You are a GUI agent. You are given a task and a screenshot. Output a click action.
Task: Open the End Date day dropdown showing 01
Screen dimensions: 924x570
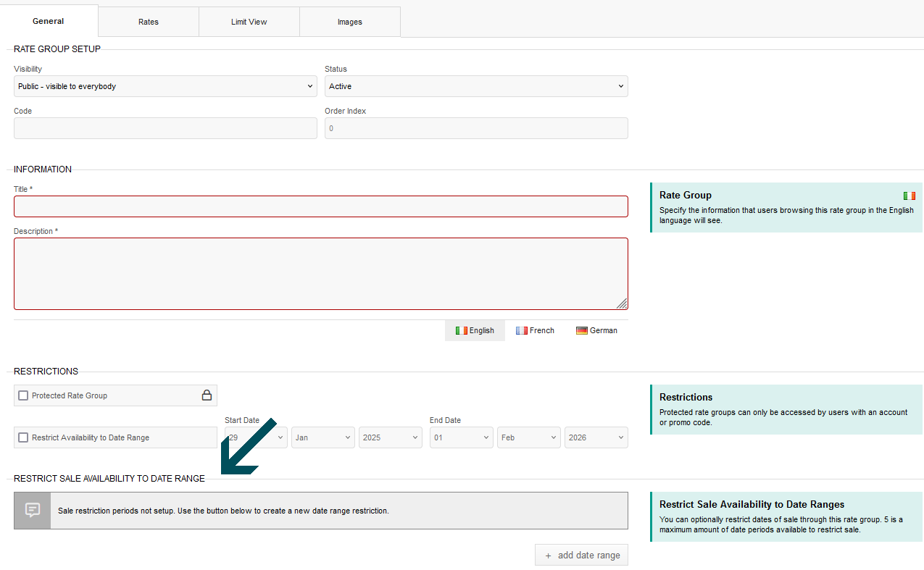pyautogui.click(x=462, y=437)
